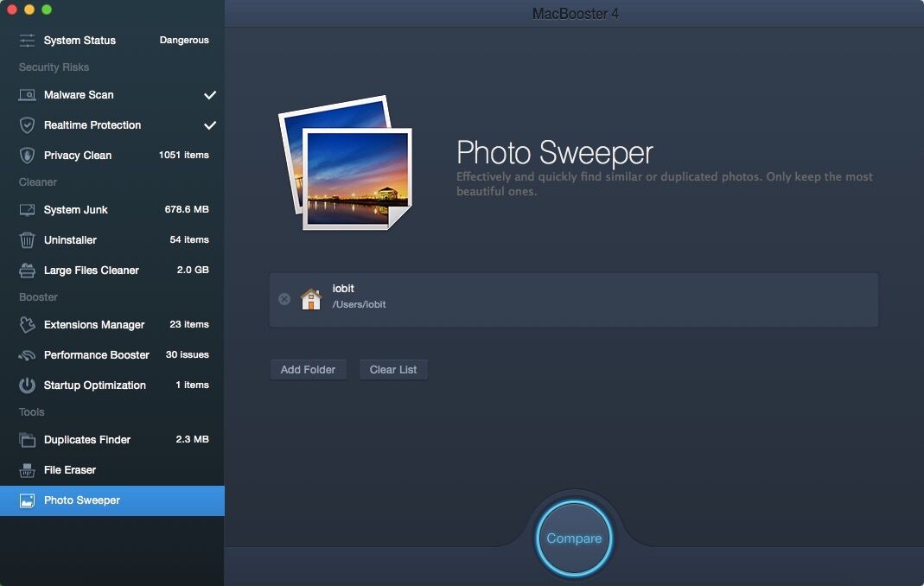
Task: Click the iobit folder name
Action: coord(343,289)
